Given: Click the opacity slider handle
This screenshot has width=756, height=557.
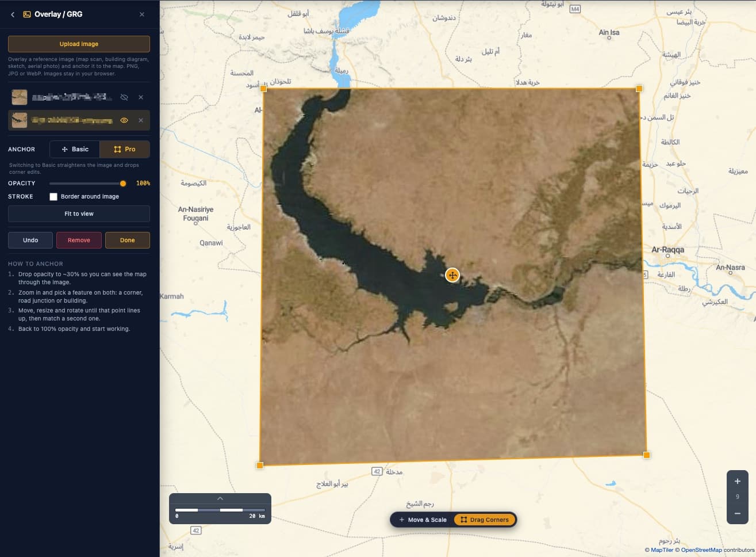Looking at the screenshot, I should pyautogui.click(x=123, y=184).
